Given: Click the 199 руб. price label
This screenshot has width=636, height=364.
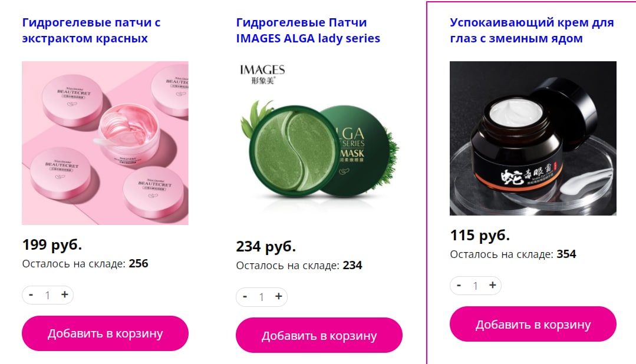Looking at the screenshot, I should [52, 244].
